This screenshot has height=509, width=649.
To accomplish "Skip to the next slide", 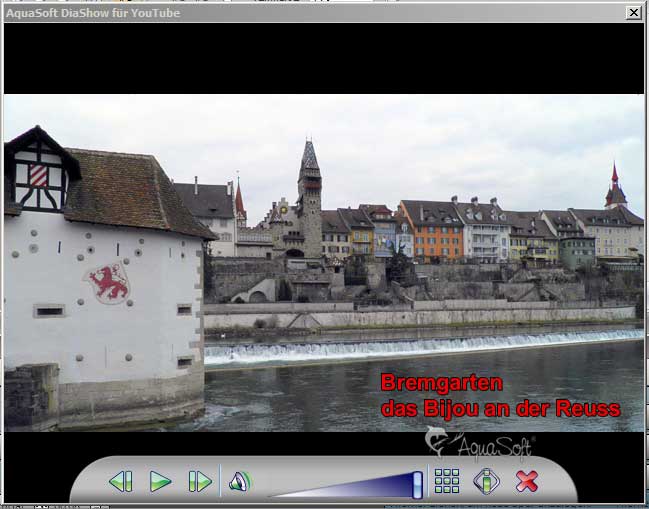I will click(200, 482).
